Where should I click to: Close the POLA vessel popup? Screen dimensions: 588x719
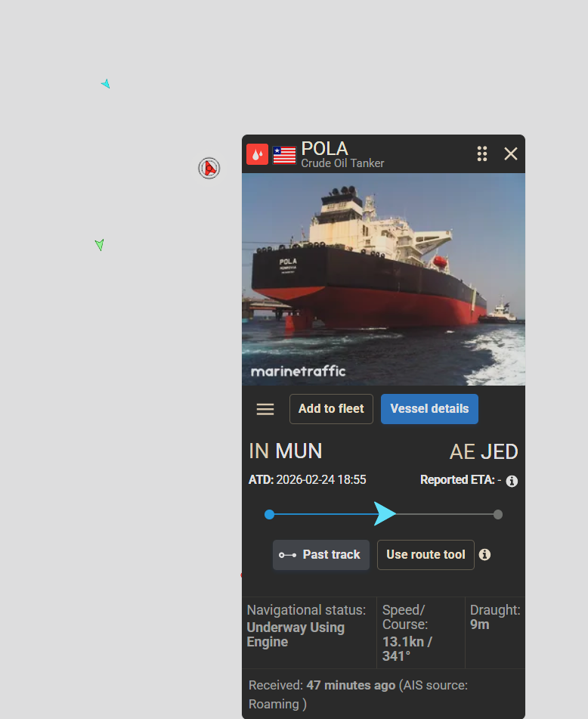(x=511, y=153)
